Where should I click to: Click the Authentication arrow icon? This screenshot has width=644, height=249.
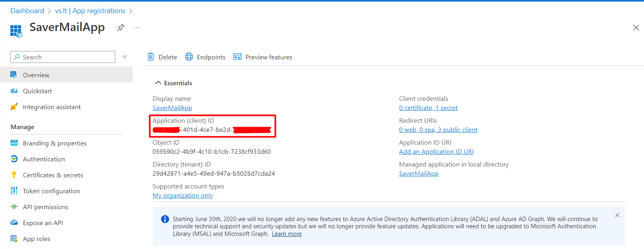tap(14, 159)
